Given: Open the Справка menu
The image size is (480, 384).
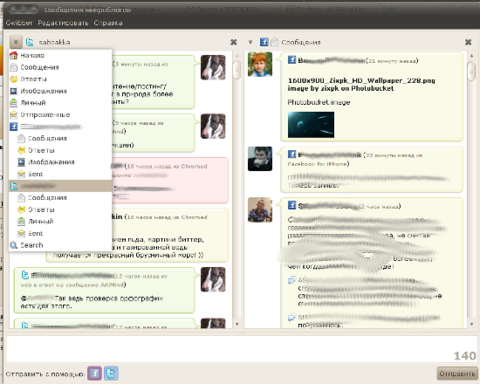Looking at the screenshot, I should point(108,23).
